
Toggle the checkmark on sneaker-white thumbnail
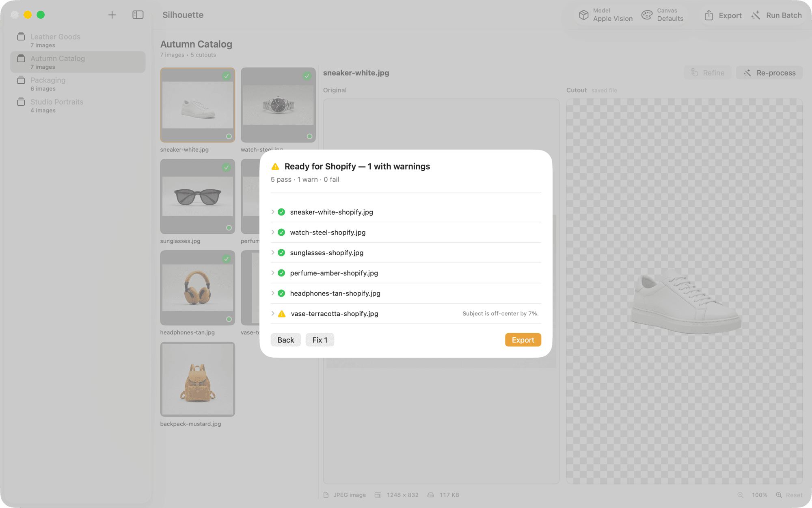[227, 76]
